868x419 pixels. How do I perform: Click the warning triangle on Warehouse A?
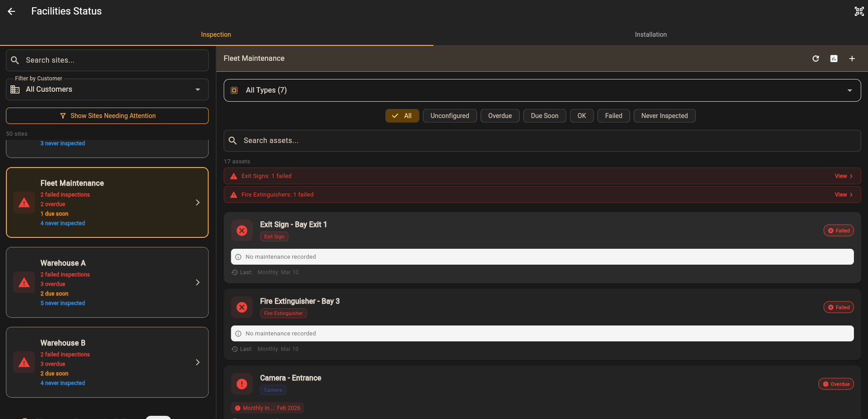(x=24, y=282)
